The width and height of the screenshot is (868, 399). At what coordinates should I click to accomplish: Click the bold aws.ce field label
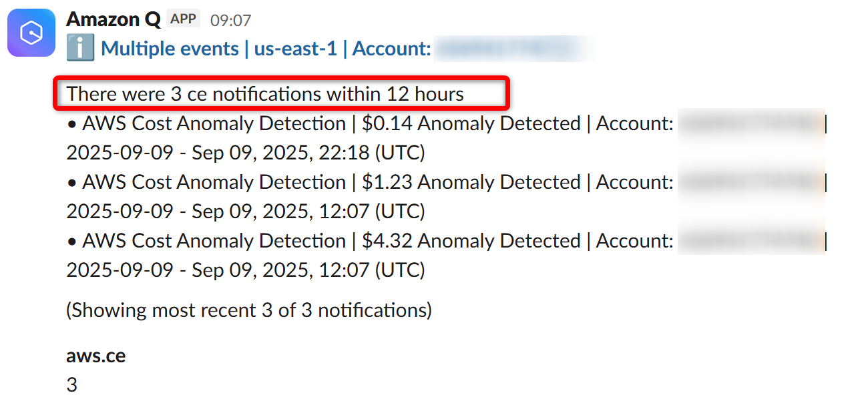[x=95, y=356]
